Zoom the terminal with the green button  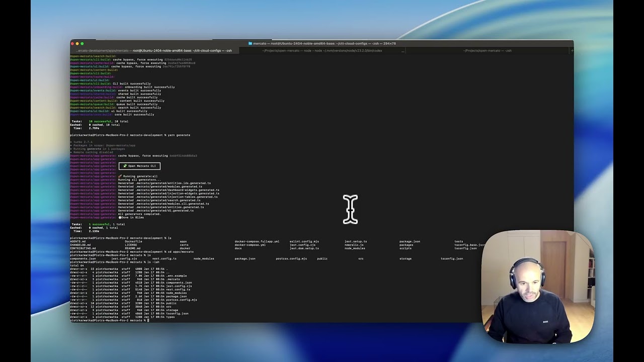(x=82, y=44)
